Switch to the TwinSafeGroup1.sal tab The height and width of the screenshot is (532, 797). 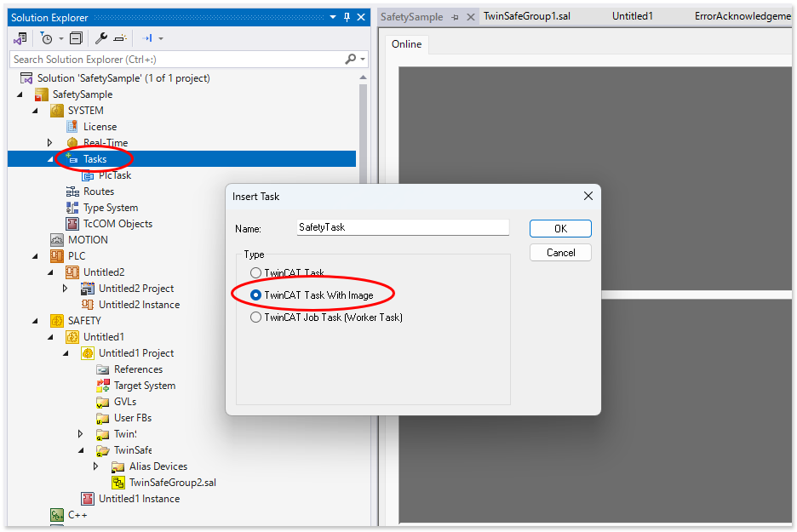pyautogui.click(x=526, y=16)
